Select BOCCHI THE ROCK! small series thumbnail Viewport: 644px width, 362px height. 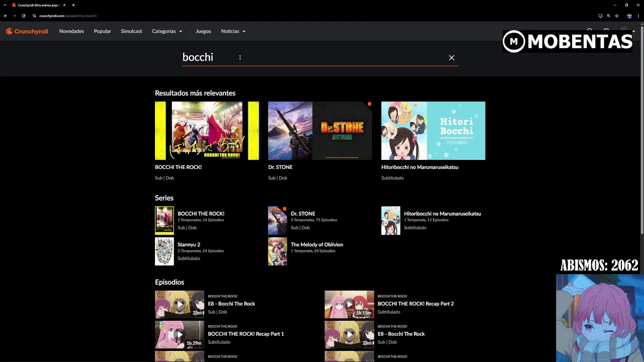click(x=164, y=221)
